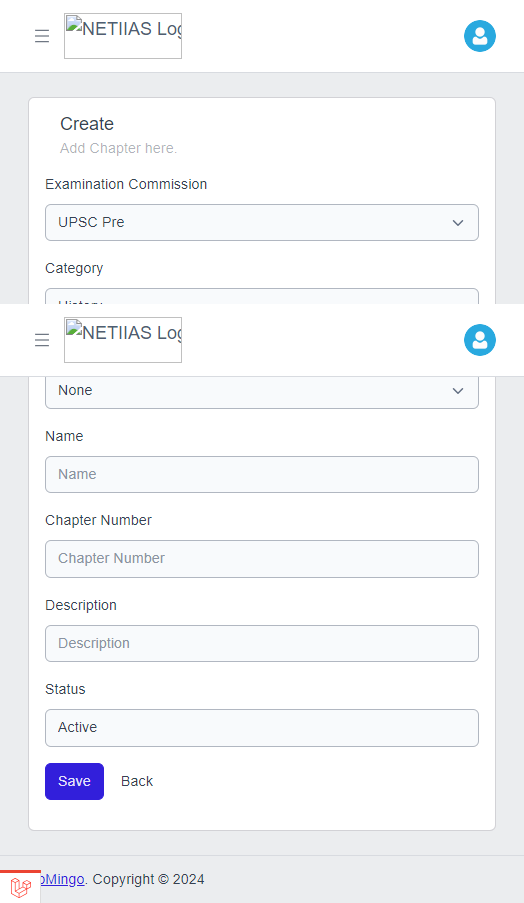
Task: Toggle the hamburger menu in the sticky header above None
Action: [x=42, y=340]
